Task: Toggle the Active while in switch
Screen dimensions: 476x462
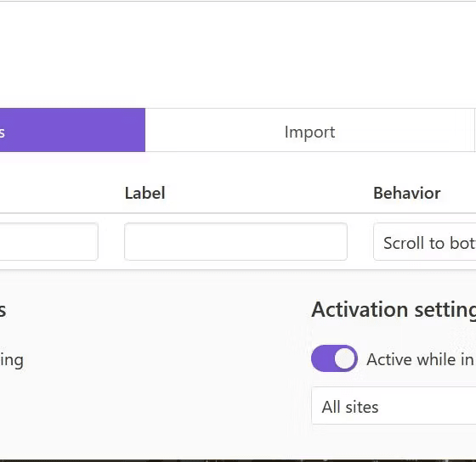Action: (334, 358)
